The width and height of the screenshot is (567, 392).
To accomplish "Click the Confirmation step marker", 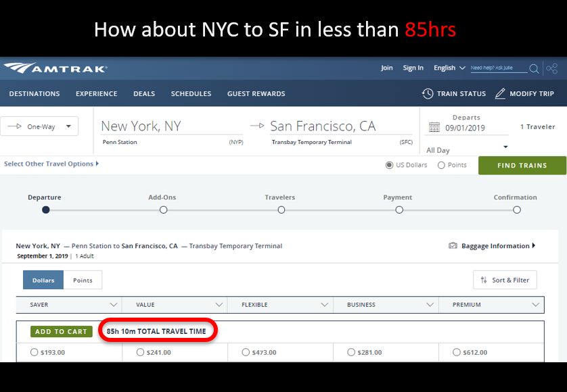I will 517,210.
